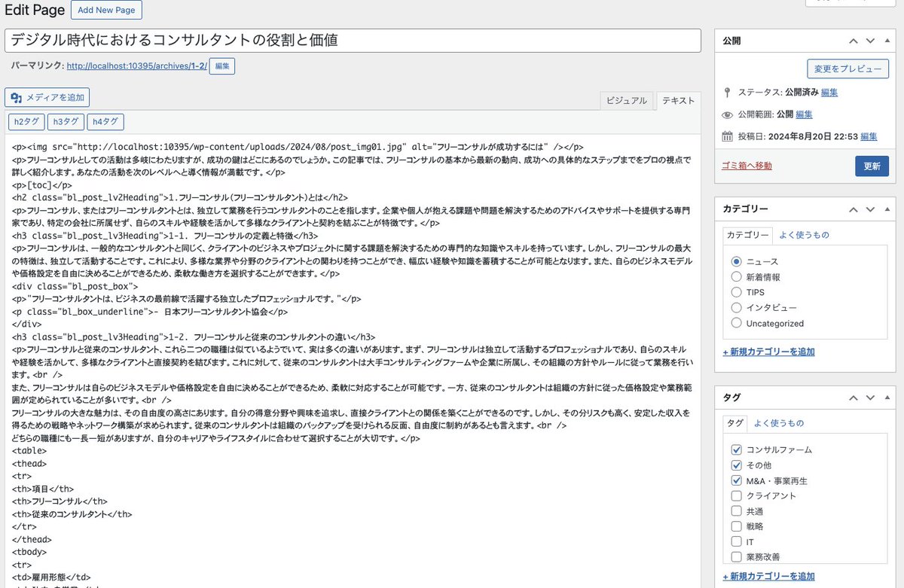Check IT tag
This screenshot has width=904, height=588.
(x=736, y=542)
